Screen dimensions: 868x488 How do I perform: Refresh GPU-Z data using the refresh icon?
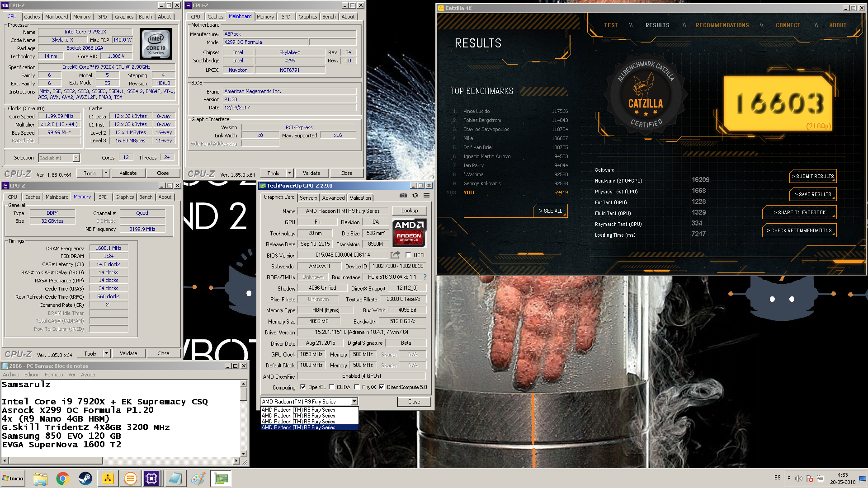(x=415, y=196)
